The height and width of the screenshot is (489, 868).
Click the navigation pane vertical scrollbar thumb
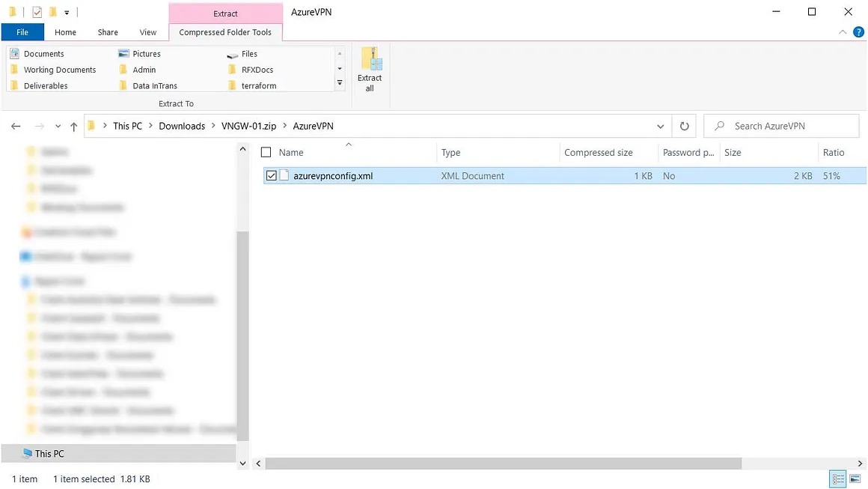click(x=242, y=335)
